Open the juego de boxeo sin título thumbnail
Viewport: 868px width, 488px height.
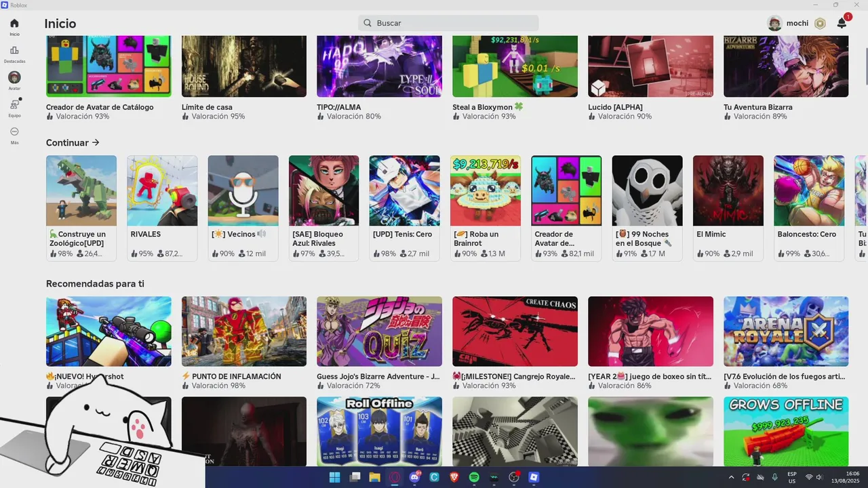(651, 331)
